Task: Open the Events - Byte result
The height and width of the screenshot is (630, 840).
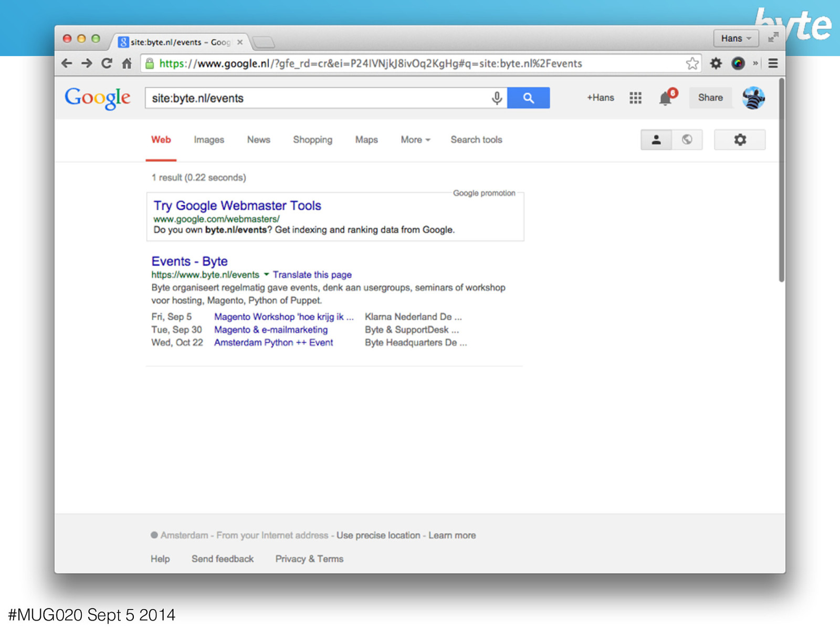Action: pyautogui.click(x=190, y=261)
